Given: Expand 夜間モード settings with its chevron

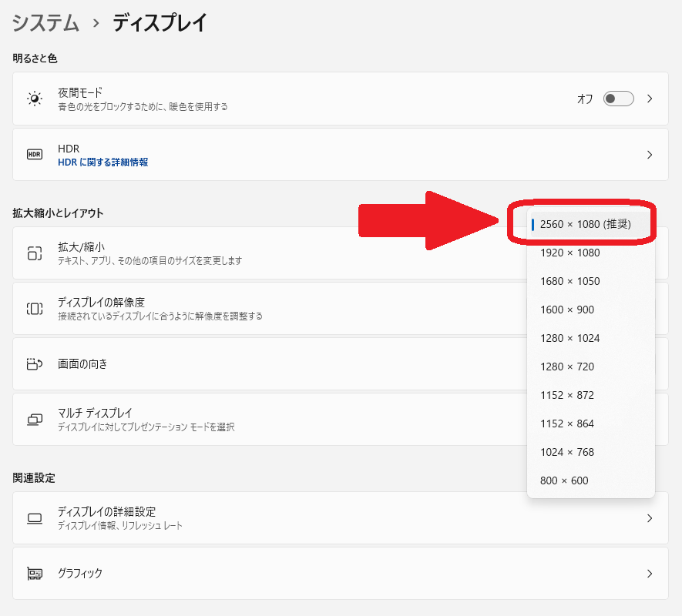Looking at the screenshot, I should 650,99.
